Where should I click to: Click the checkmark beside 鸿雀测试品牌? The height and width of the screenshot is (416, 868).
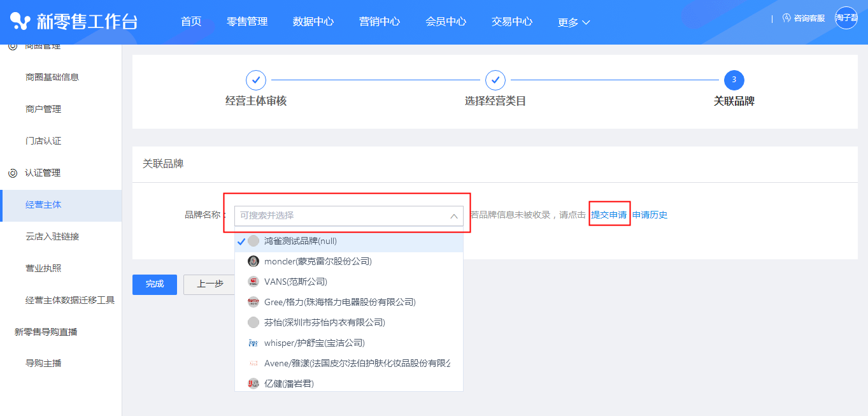[x=241, y=241]
